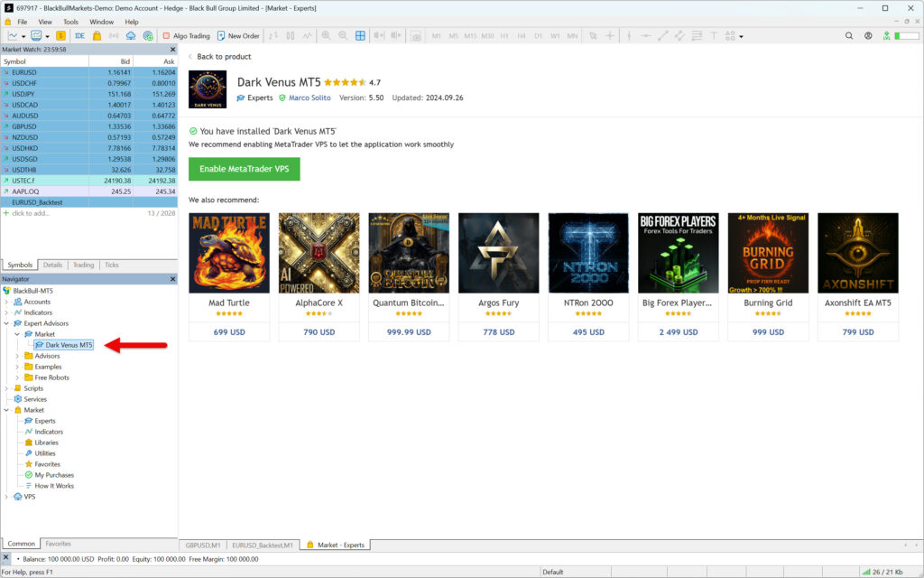Select the Burning Grid product thumbnail
The width and height of the screenshot is (924, 578).
[x=768, y=253]
